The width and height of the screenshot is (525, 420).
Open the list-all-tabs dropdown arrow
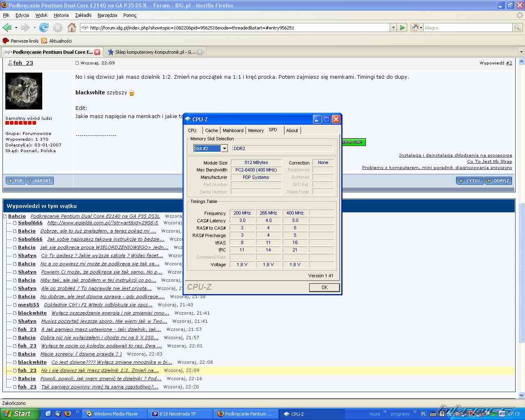tap(521, 52)
